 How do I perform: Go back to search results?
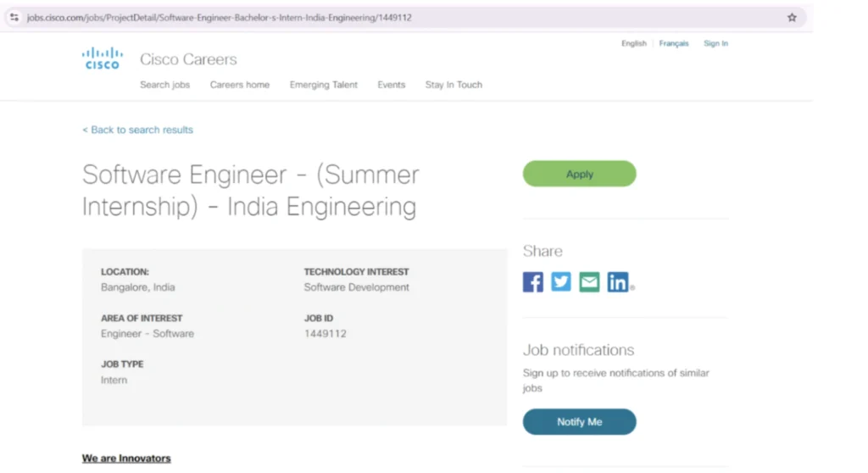pyautogui.click(x=137, y=130)
